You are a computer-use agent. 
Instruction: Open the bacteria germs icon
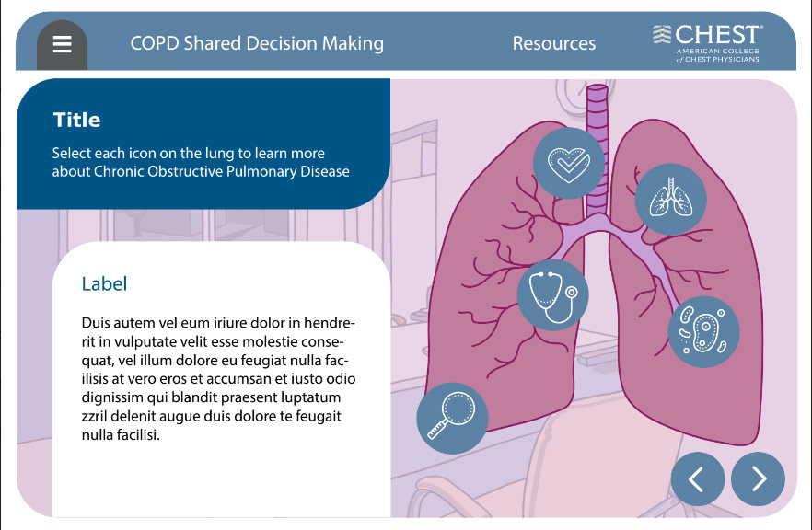(703, 331)
